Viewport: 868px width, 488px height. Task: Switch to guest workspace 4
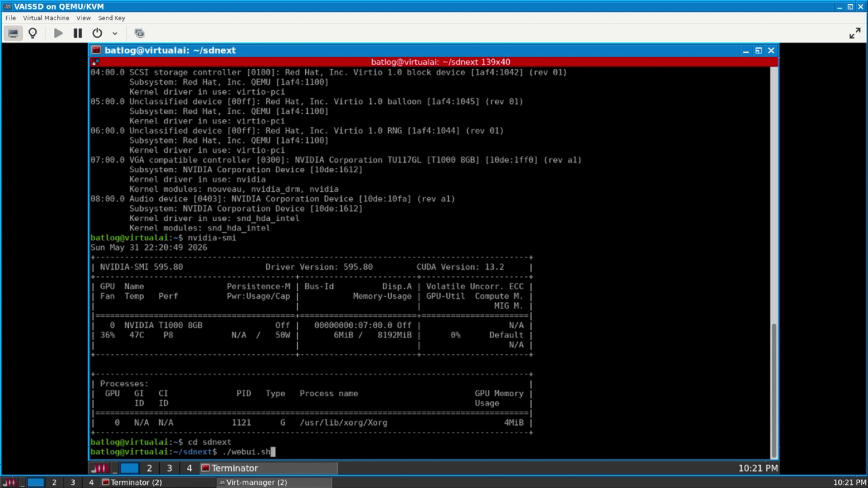click(x=189, y=468)
